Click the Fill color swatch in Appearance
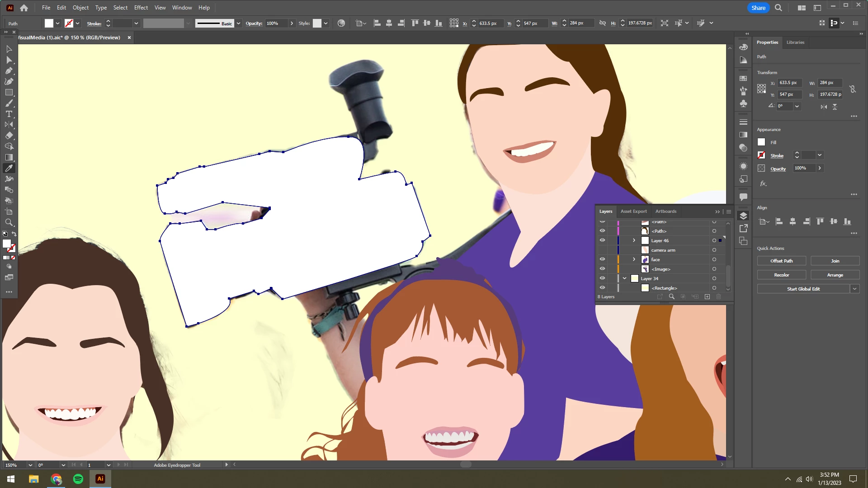 click(761, 142)
